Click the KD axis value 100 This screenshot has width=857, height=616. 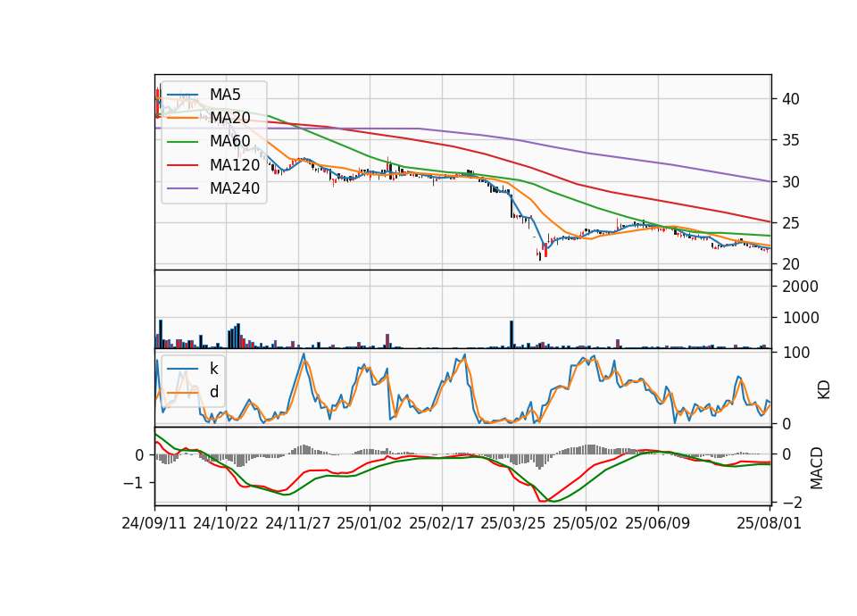tap(796, 353)
